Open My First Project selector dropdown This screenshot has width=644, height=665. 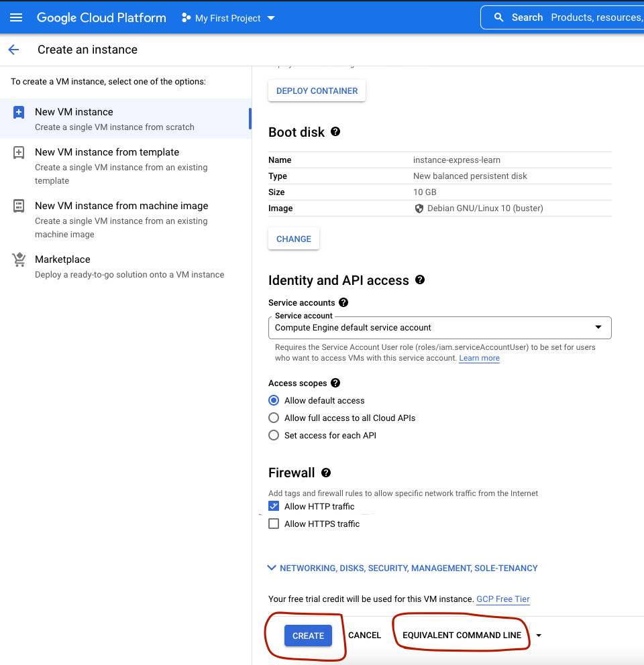[228, 18]
